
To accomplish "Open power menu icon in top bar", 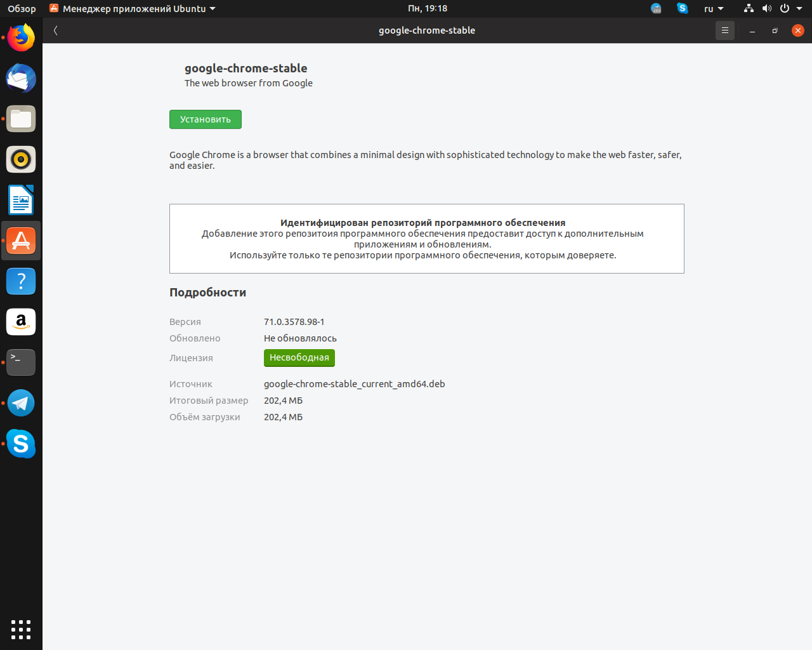I will click(785, 8).
